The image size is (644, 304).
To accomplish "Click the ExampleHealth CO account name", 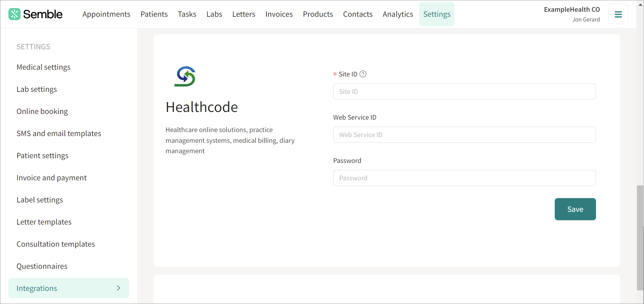I will [x=572, y=9].
